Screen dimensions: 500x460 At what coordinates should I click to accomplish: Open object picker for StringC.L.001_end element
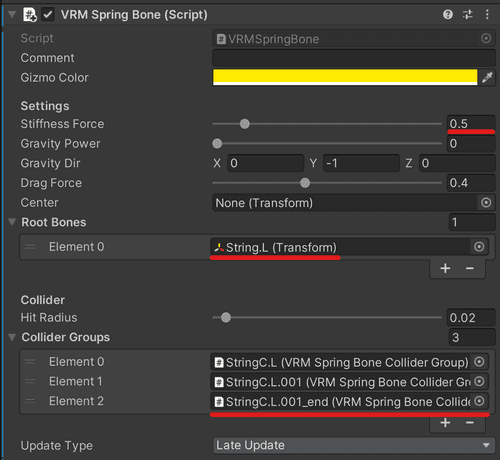(x=479, y=401)
